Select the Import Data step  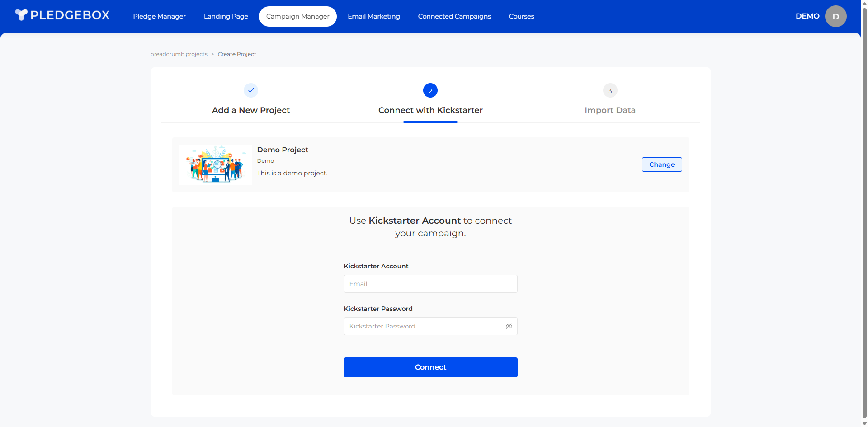610,110
